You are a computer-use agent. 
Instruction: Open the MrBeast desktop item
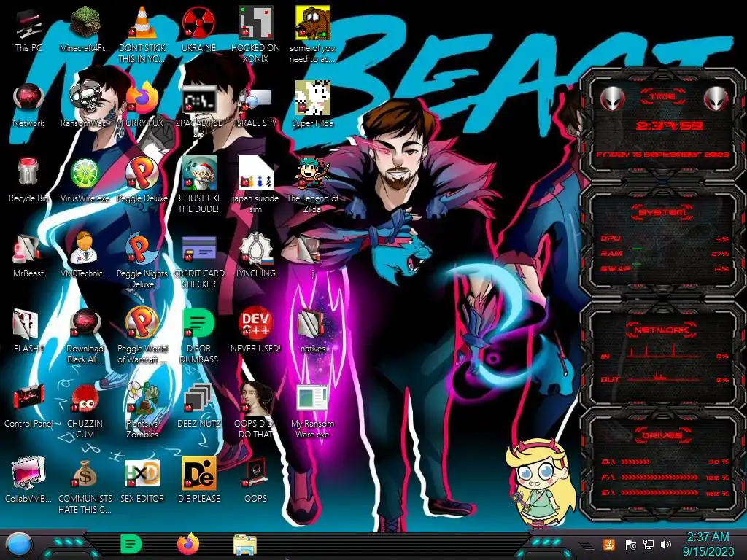click(x=28, y=249)
